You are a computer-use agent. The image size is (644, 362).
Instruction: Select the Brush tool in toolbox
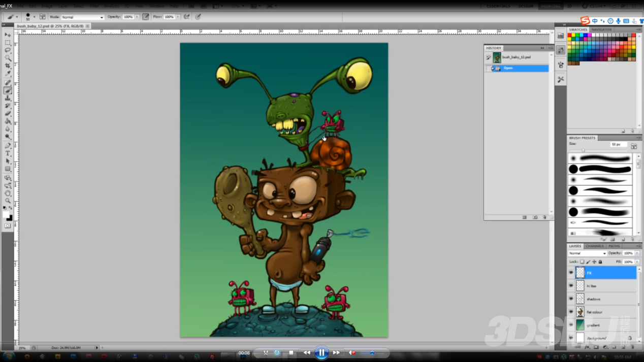click(x=8, y=90)
